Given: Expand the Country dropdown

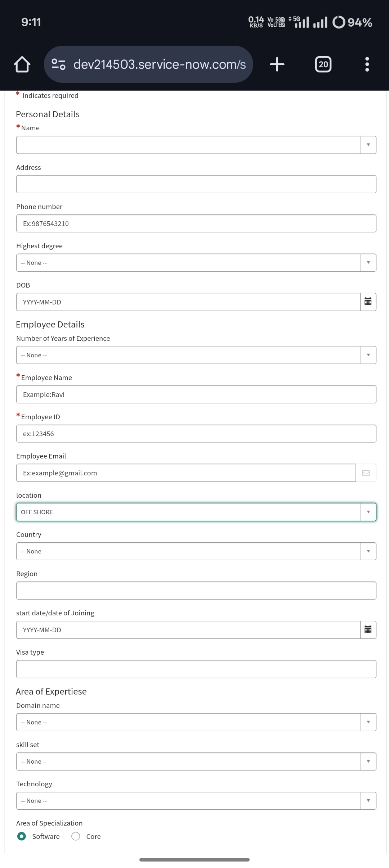Looking at the screenshot, I should point(196,551).
